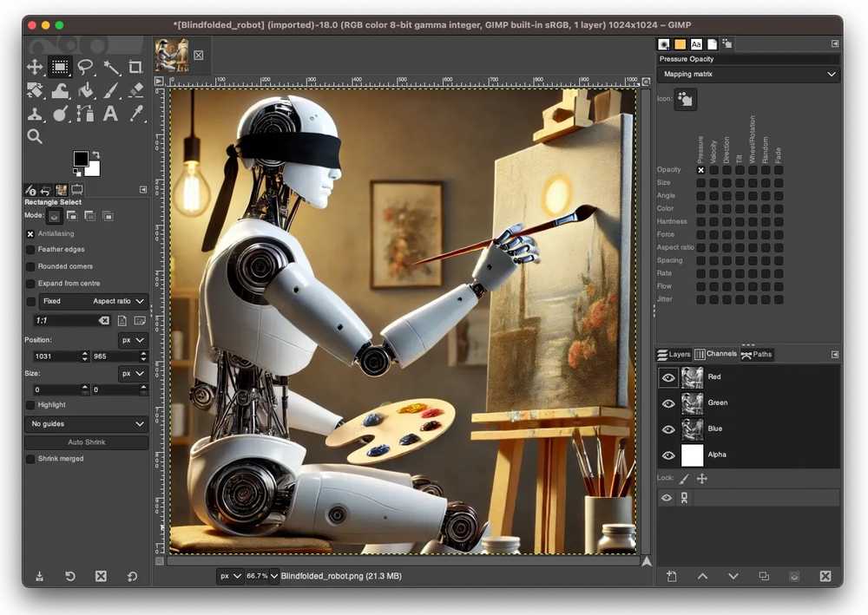The image size is (868, 615).
Task: Hide the Alpha channel eye icon
Action: pyautogui.click(x=668, y=455)
